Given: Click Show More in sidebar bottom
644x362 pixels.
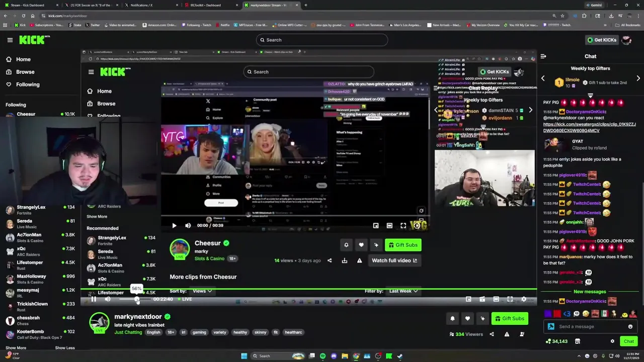Looking at the screenshot, I should [x=16, y=348].
